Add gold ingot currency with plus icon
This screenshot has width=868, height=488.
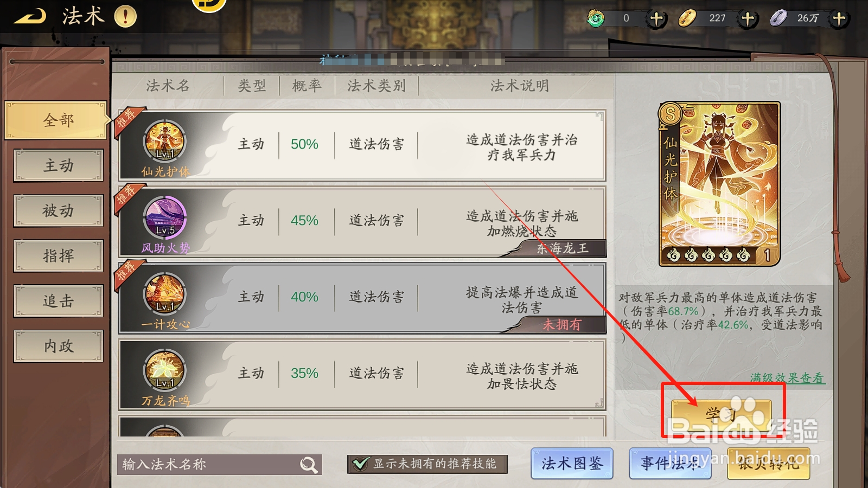(748, 19)
